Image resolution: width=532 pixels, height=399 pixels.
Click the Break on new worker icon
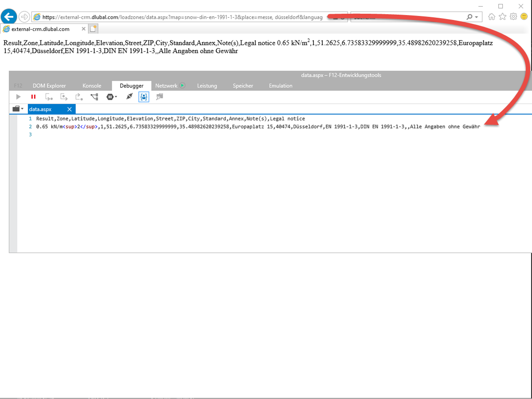click(94, 97)
